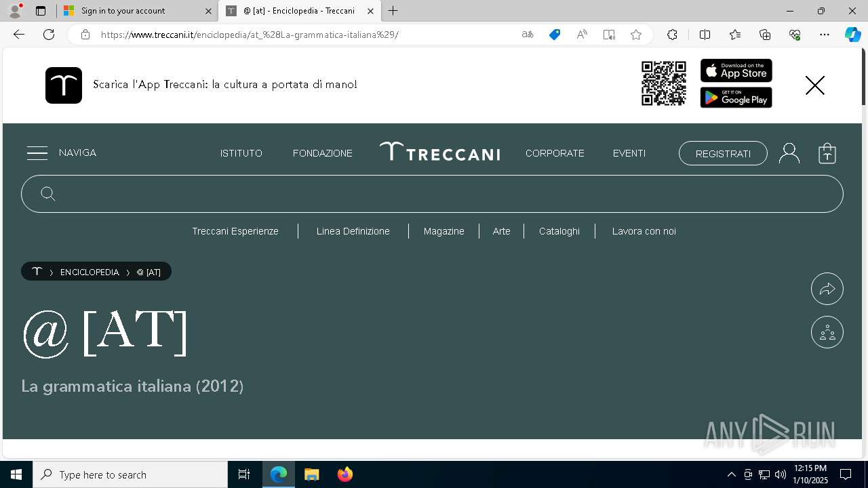
Task: Activate the read aloud icon
Action: point(582,35)
